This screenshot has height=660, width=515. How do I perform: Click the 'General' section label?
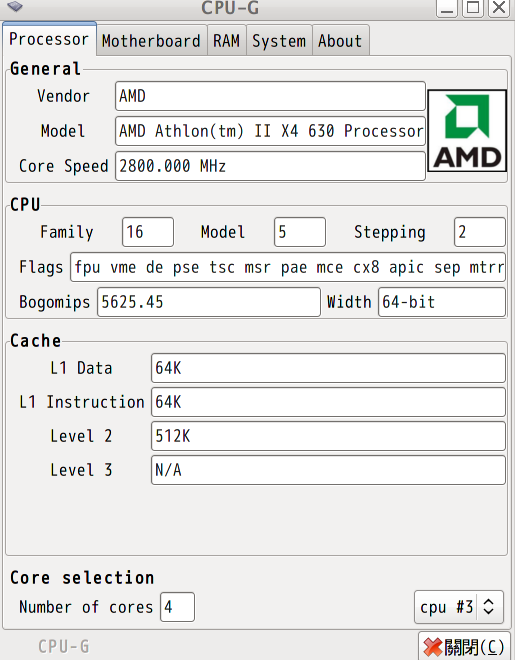45,69
